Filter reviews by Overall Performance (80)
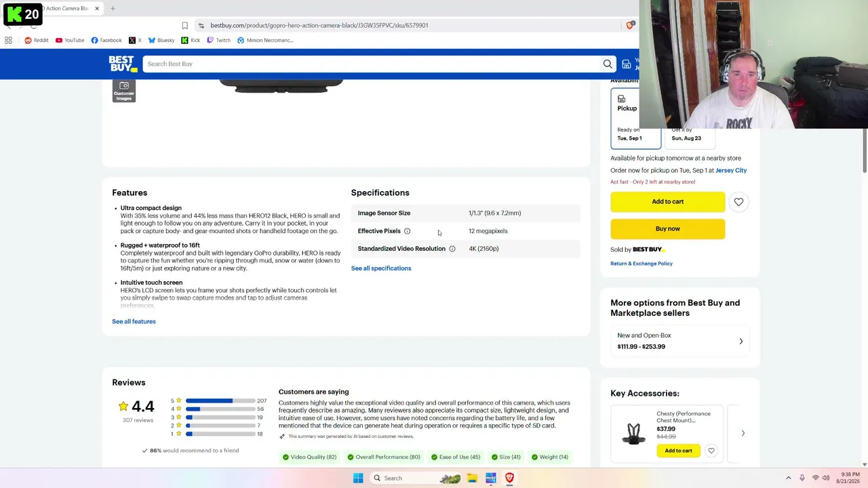868x488 pixels. (383, 457)
